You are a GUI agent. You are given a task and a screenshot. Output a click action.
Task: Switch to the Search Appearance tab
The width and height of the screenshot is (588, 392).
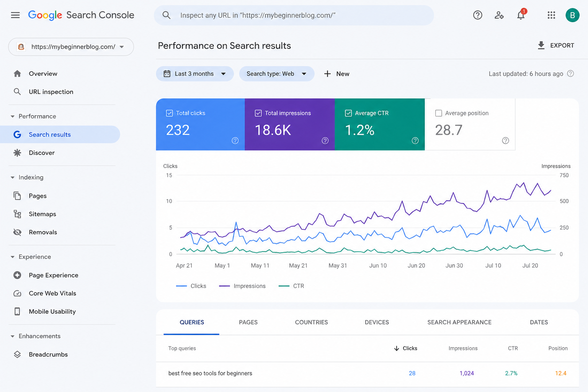pos(459,322)
